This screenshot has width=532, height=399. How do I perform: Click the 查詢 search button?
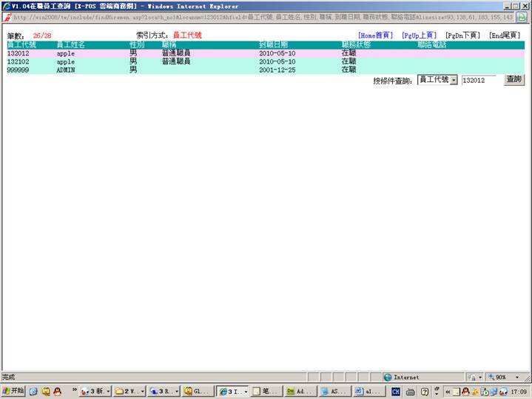point(514,79)
